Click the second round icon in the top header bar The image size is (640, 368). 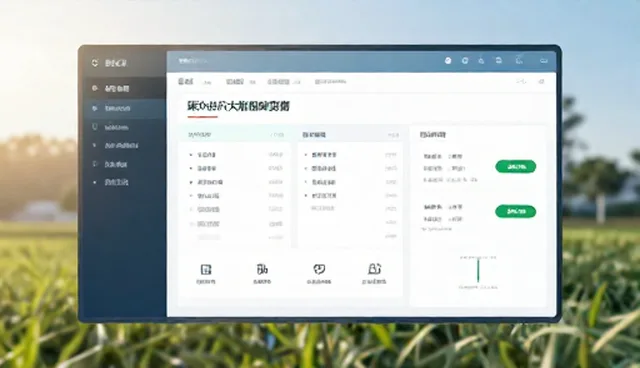click(x=464, y=60)
